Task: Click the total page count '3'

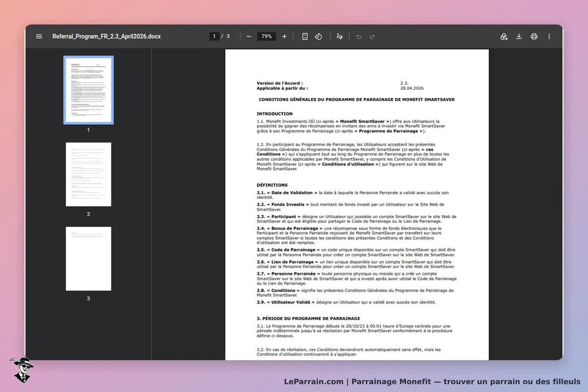Action: [228, 36]
